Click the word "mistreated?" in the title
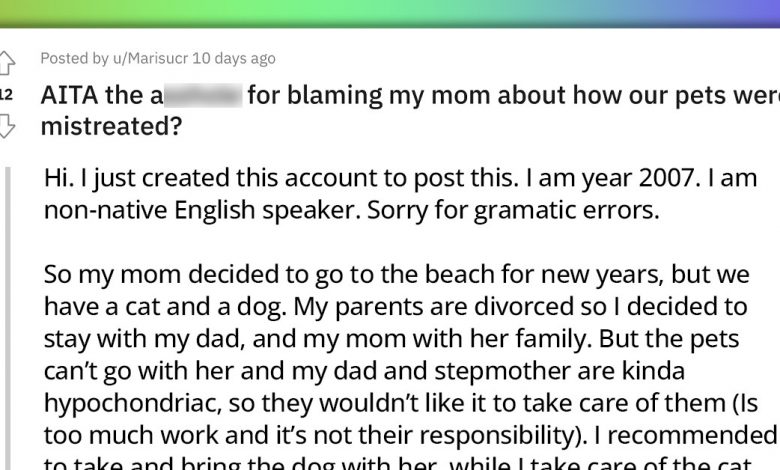Viewport: 780px width, 470px height. [103, 125]
